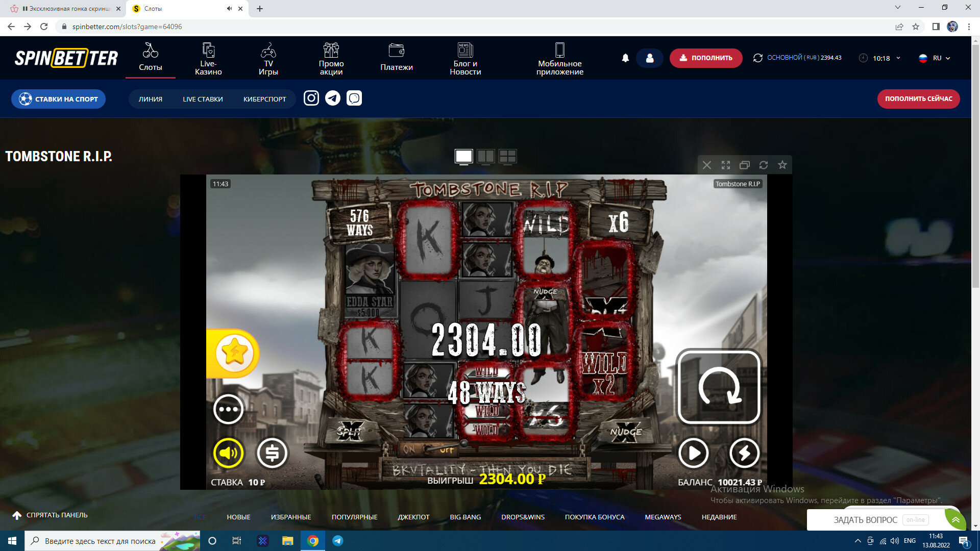
Task: Mute the slot game sound
Action: (x=228, y=453)
